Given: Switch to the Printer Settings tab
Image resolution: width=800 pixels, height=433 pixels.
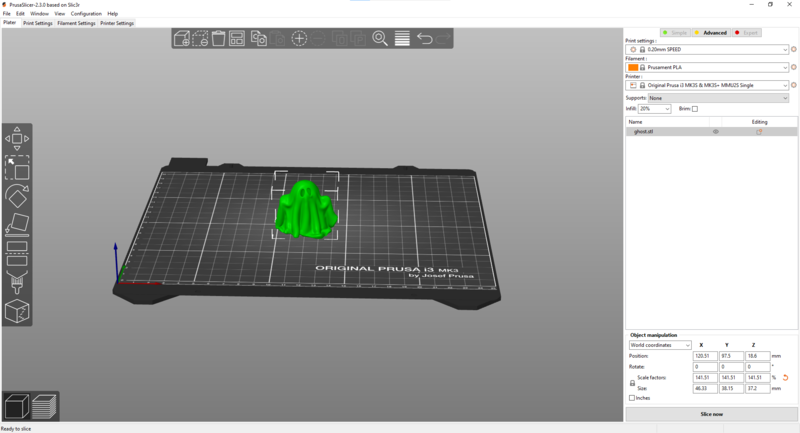Looking at the screenshot, I should [x=117, y=23].
